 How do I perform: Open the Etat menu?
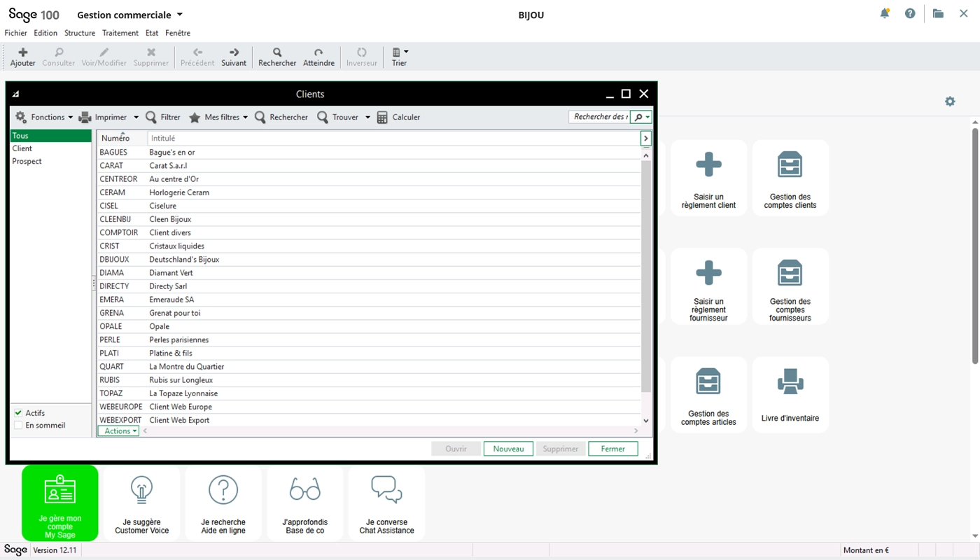pos(152,33)
